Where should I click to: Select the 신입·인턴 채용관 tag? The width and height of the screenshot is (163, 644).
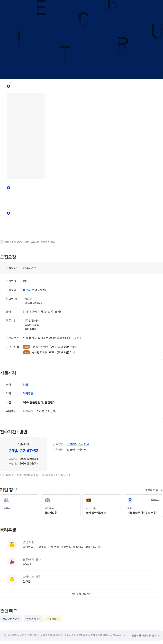tap(11, 618)
